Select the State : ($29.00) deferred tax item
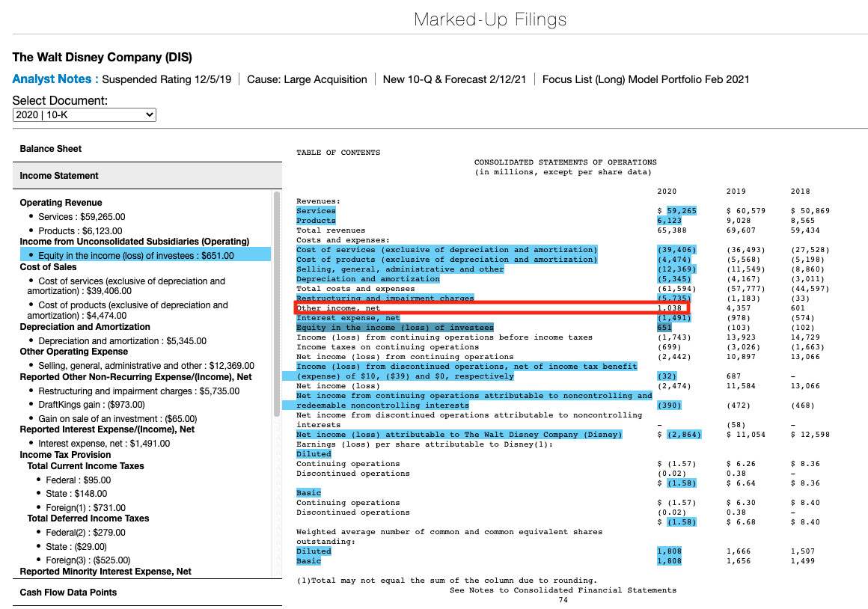 pos(76,546)
